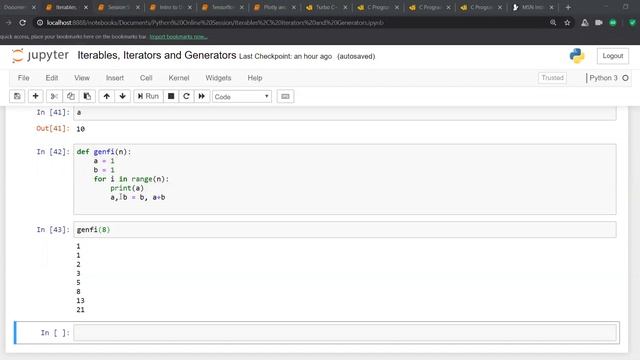The width and height of the screenshot is (640, 360).
Task: Click the In [43] prompt label
Action: pyautogui.click(x=53, y=230)
